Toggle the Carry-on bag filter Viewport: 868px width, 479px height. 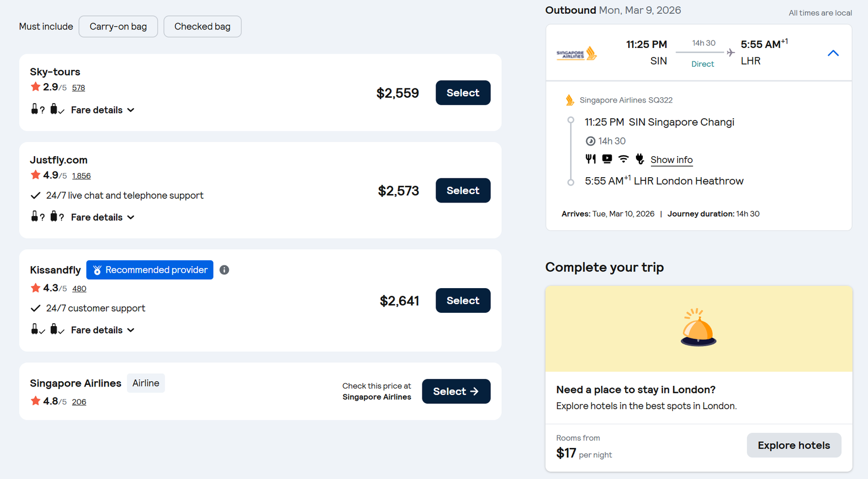coord(118,27)
